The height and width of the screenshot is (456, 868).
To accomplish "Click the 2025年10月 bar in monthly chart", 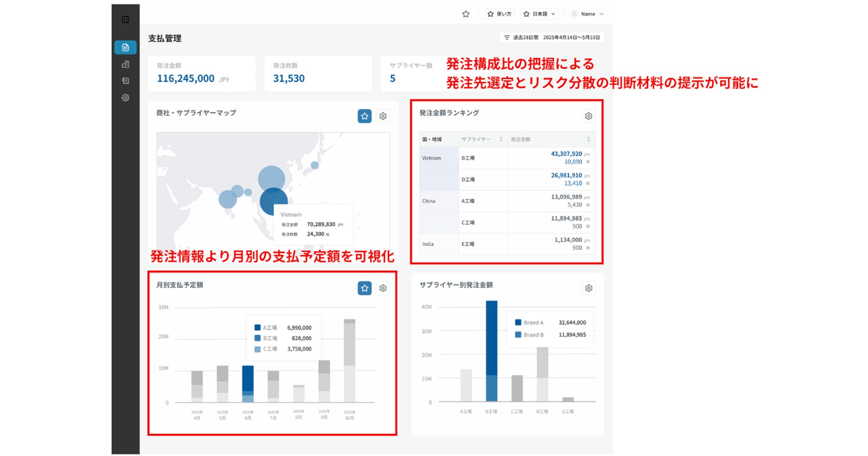I will pos(349,361).
